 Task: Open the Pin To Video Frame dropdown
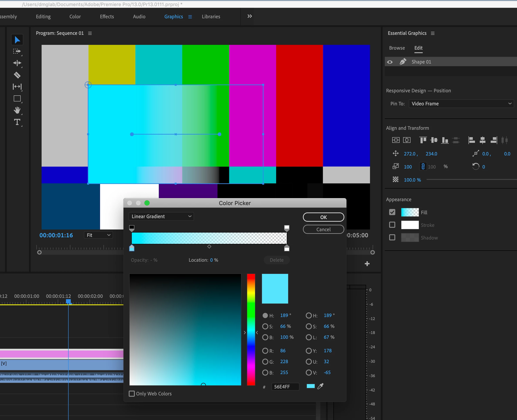tap(461, 104)
